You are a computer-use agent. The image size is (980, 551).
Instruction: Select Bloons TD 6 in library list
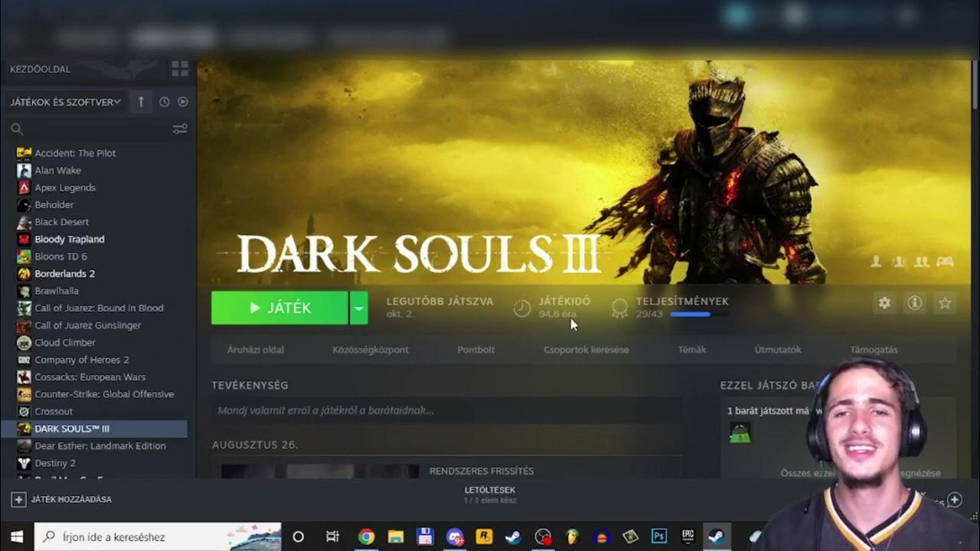click(60, 256)
